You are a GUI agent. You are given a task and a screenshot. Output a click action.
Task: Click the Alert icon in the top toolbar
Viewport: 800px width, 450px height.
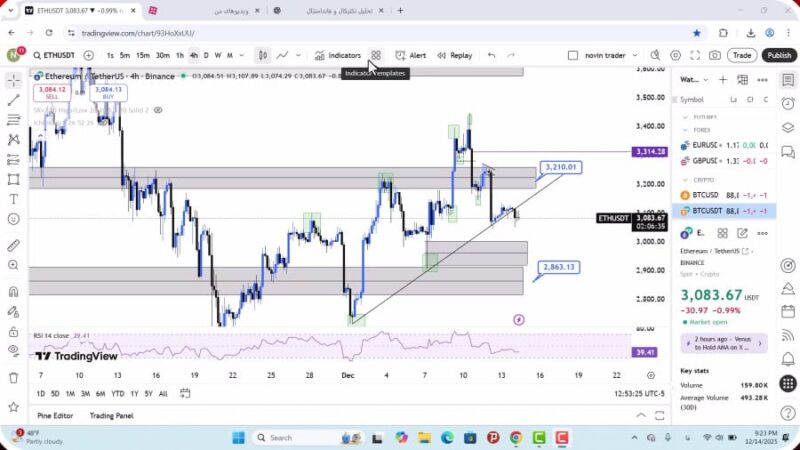point(410,56)
